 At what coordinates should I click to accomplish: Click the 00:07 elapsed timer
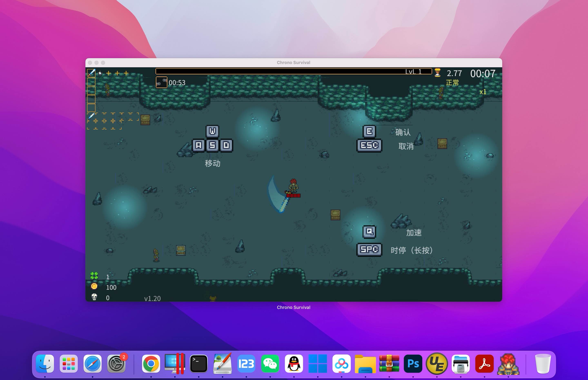click(483, 73)
